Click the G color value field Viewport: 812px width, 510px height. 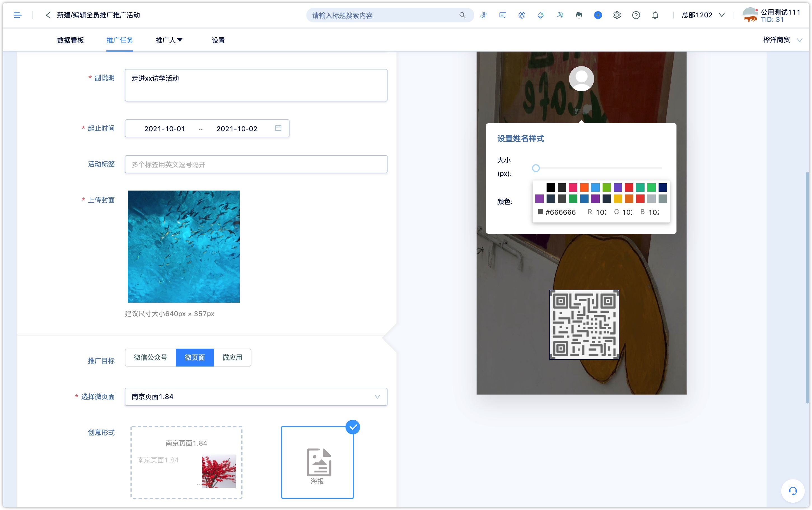627,212
